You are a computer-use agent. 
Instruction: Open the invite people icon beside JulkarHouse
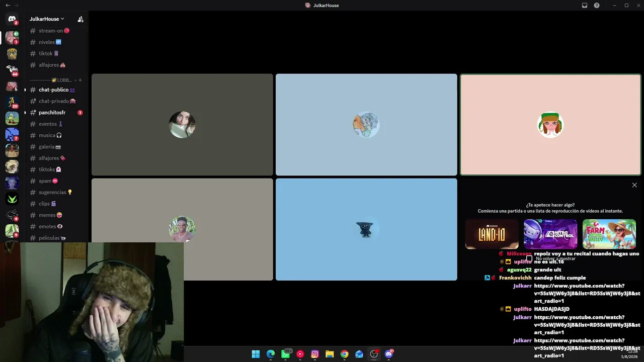[x=80, y=19]
